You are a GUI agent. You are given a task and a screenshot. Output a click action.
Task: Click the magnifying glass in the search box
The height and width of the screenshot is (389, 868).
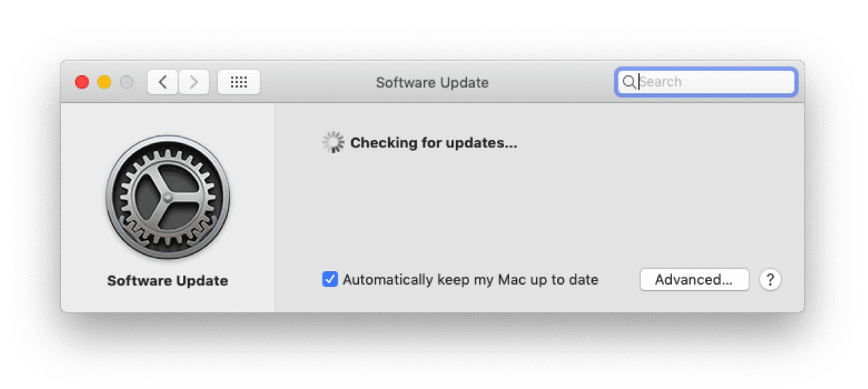628,82
